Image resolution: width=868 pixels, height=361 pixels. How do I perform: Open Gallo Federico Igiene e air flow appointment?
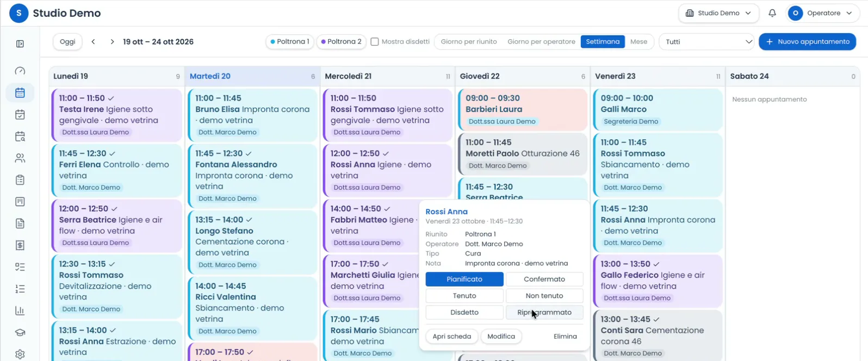[658, 281]
